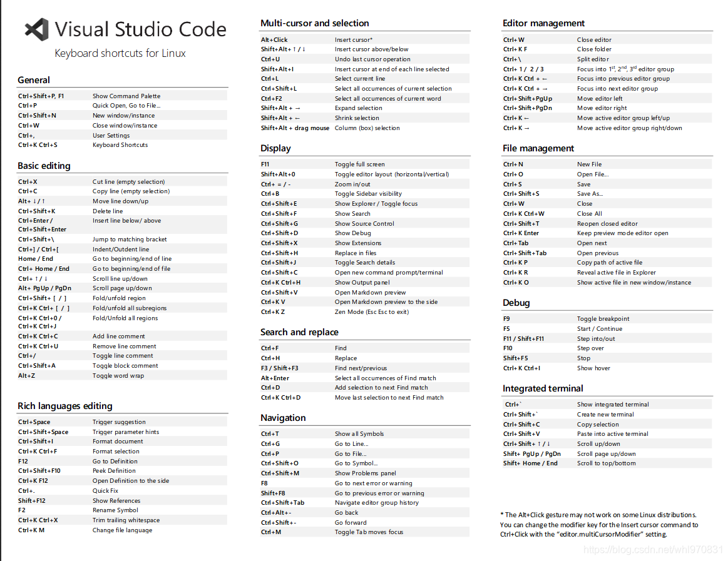The height and width of the screenshot is (561, 728).
Task: Click 'Undo last cursor operation' text
Action: [x=373, y=59]
